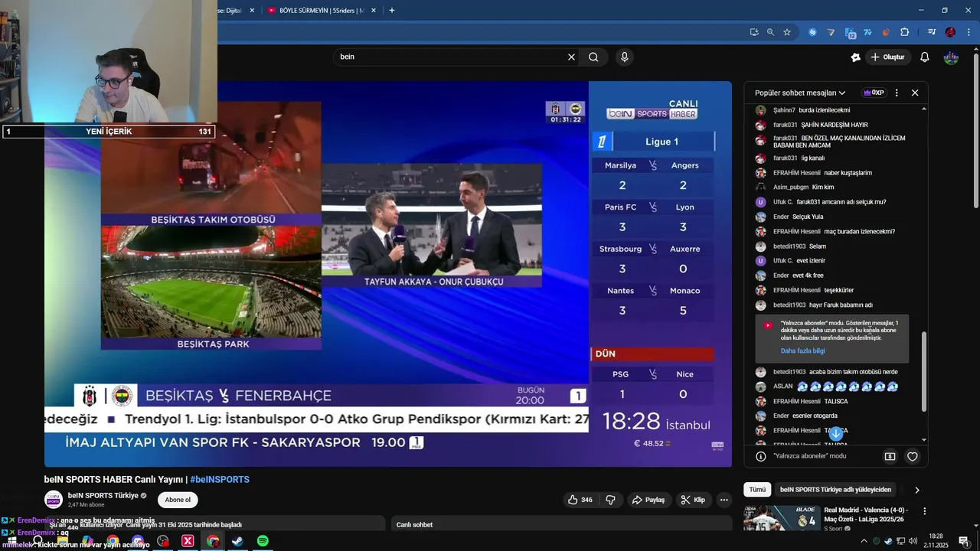Open the Chrome Extensions puzzle icon
The image size is (980, 551).
coord(904,32)
